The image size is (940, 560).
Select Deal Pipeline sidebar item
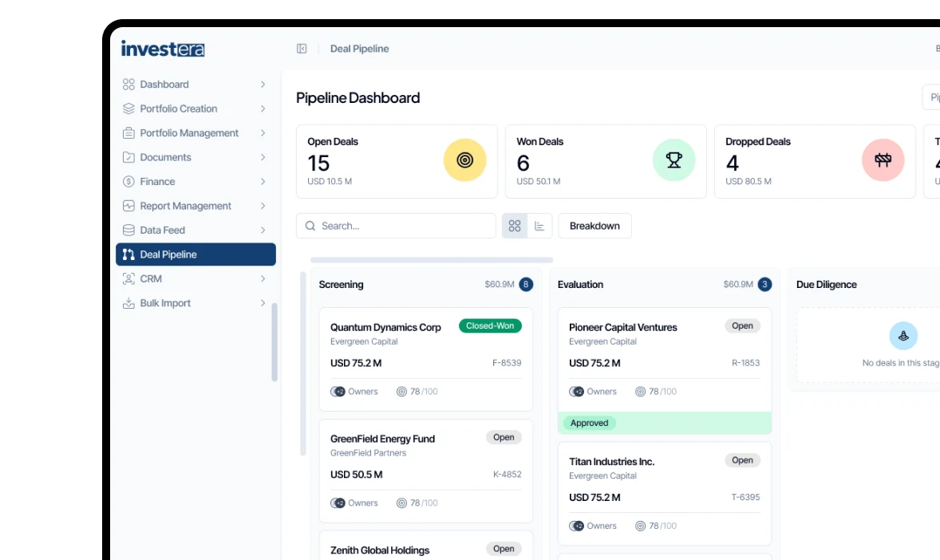[196, 254]
